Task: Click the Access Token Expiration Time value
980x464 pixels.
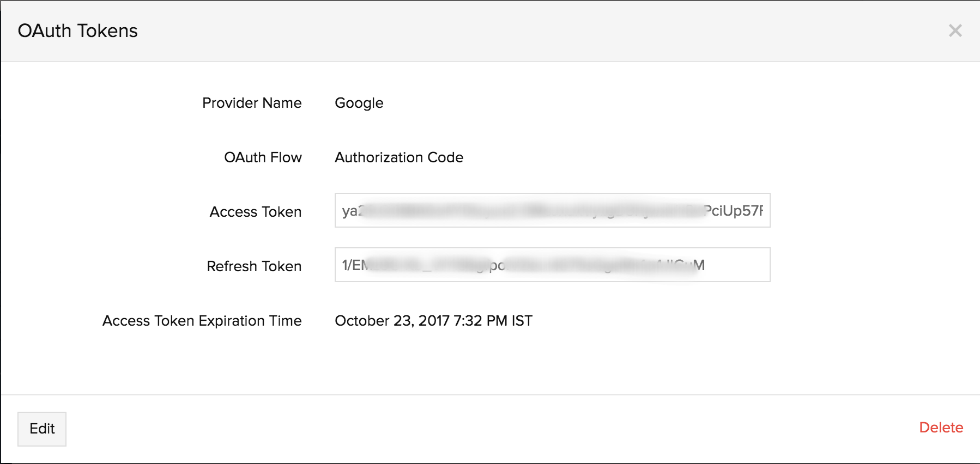Action: coord(433,321)
